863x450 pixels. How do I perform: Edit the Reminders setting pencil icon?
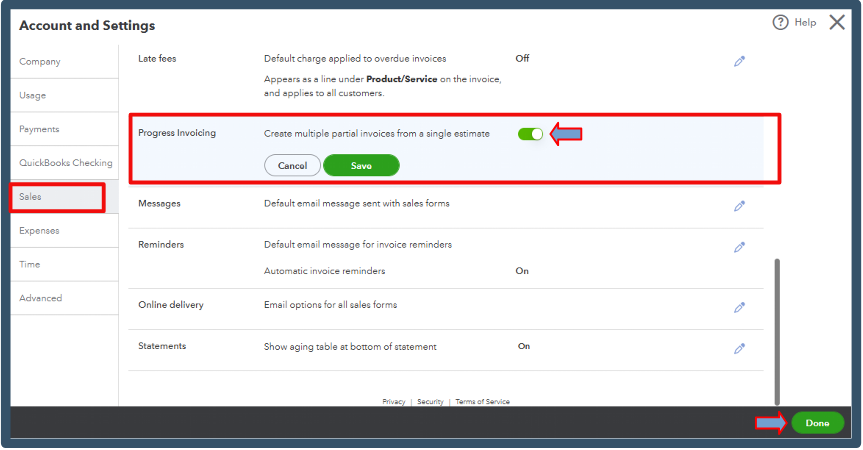tap(739, 248)
